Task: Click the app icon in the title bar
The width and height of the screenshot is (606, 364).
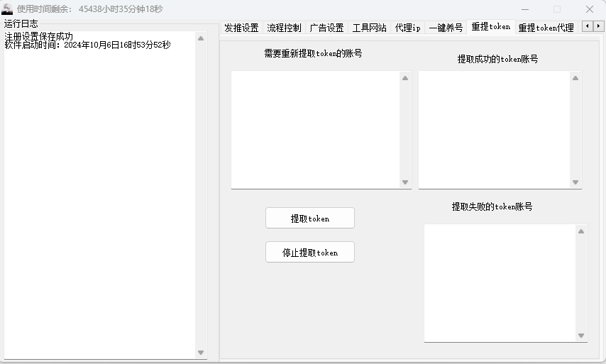Action: [x=8, y=9]
